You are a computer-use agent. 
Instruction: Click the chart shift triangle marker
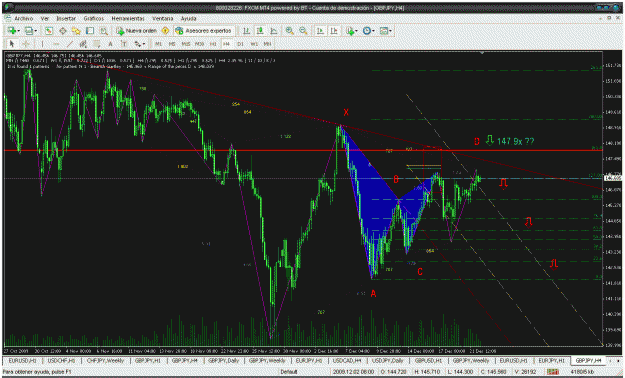point(482,53)
